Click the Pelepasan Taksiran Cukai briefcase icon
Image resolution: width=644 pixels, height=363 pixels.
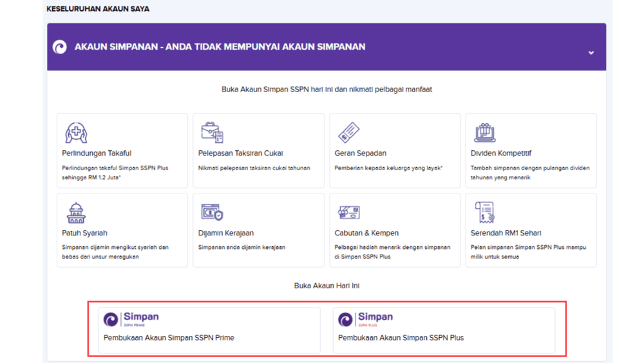click(212, 132)
